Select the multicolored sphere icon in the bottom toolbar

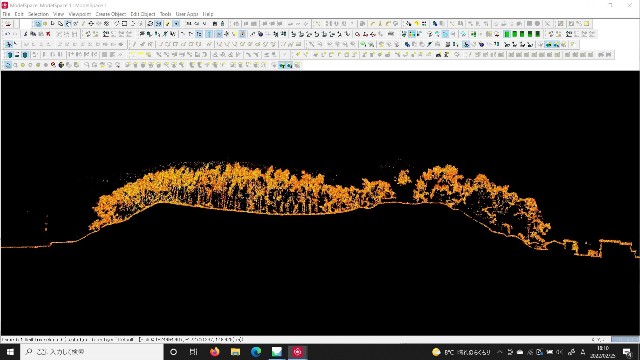click(x=61, y=65)
